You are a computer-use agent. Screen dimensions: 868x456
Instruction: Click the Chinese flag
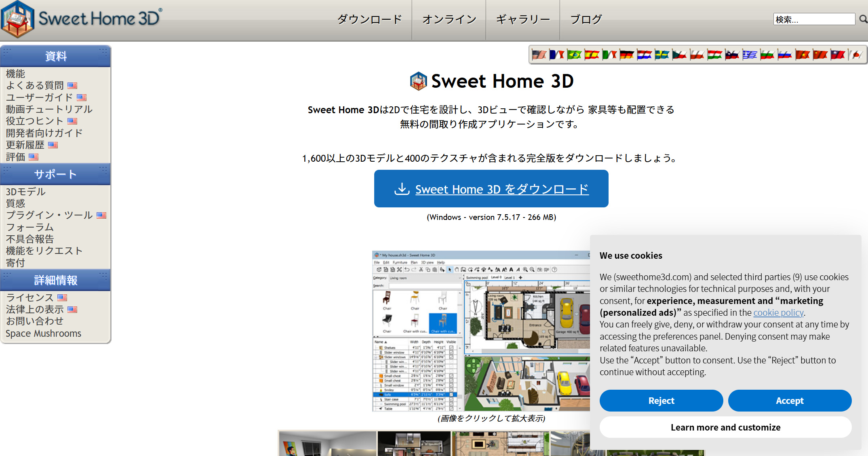(820, 55)
